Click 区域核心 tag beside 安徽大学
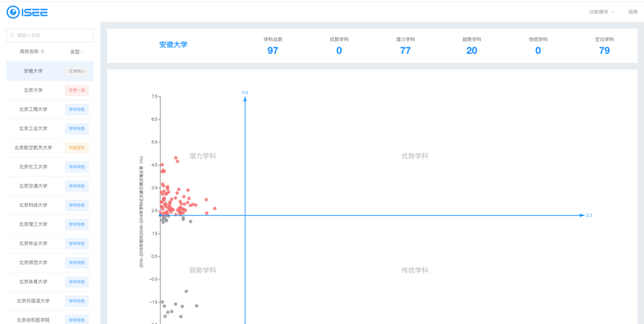Image resolution: width=644 pixels, height=324 pixels. (x=76, y=71)
